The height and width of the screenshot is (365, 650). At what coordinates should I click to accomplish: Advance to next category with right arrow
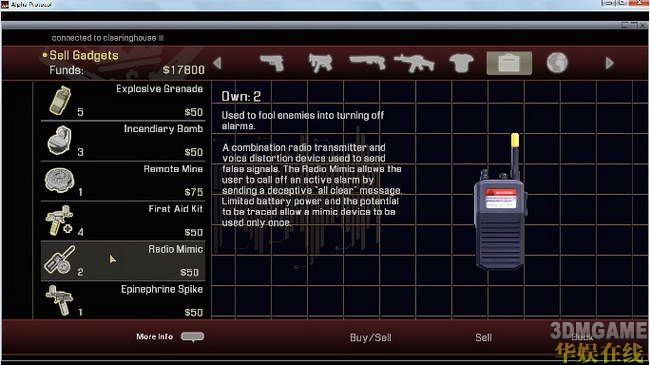point(609,63)
